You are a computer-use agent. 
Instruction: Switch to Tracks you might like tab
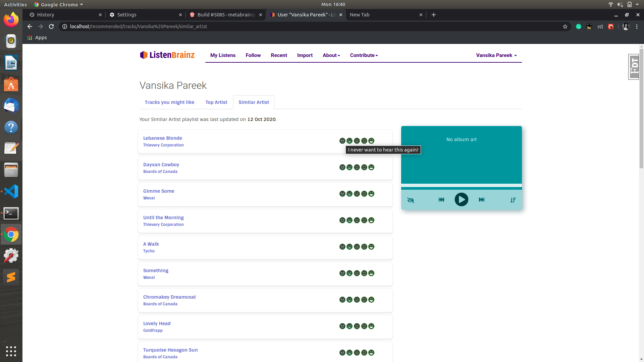click(x=169, y=102)
